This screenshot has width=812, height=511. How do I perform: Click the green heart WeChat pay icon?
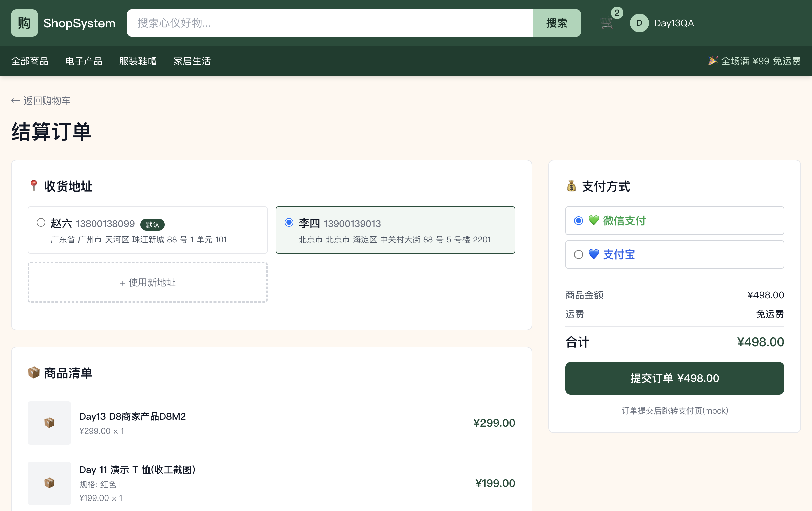click(x=594, y=221)
